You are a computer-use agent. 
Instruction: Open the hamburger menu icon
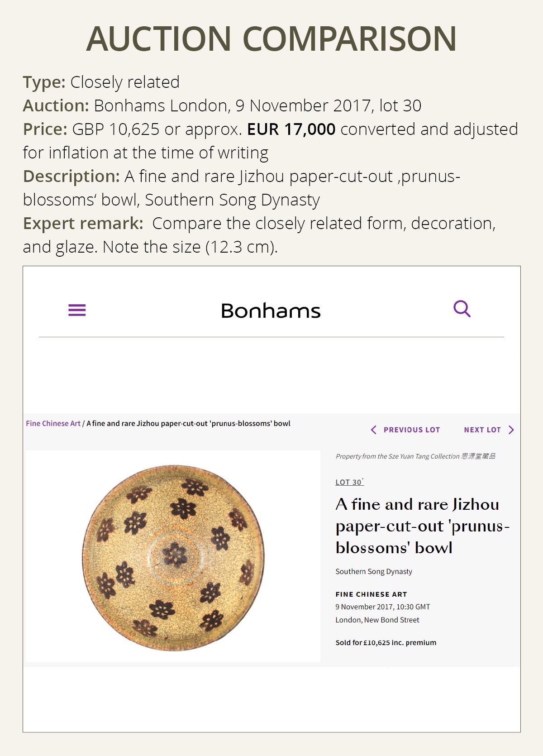77,310
